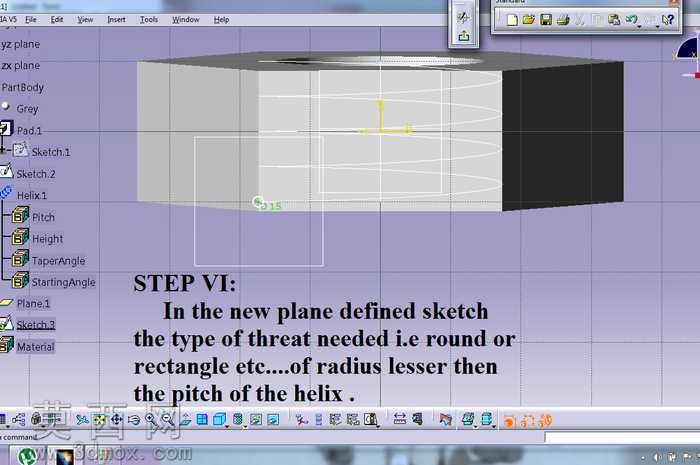Image resolution: width=700 pixels, height=465 pixels.
Task: Click the uTorrent taskbar icon
Action: pos(27,456)
